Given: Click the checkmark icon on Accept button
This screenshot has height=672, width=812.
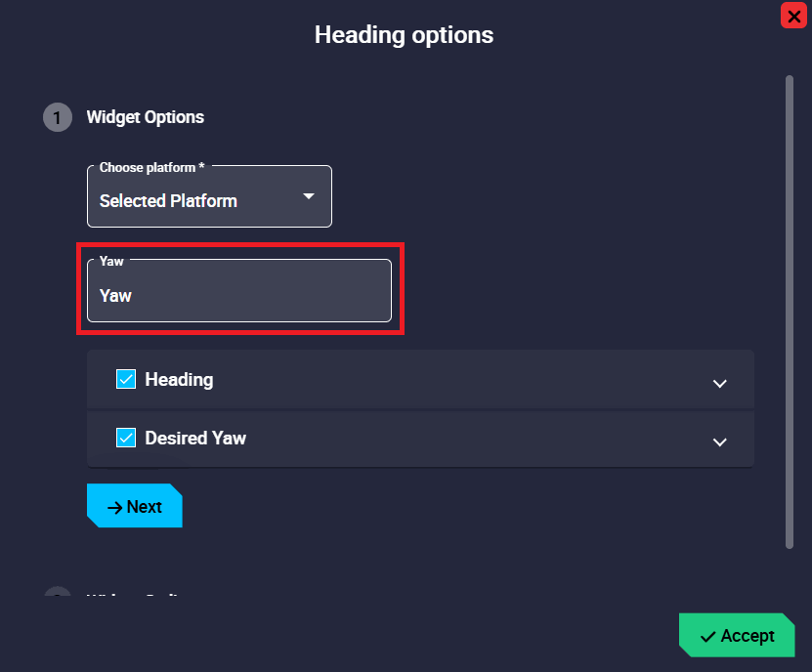Looking at the screenshot, I should [x=708, y=637].
